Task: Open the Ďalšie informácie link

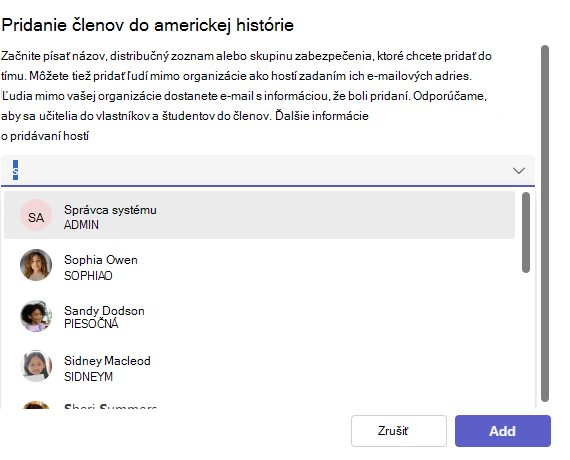Action: click(x=322, y=116)
